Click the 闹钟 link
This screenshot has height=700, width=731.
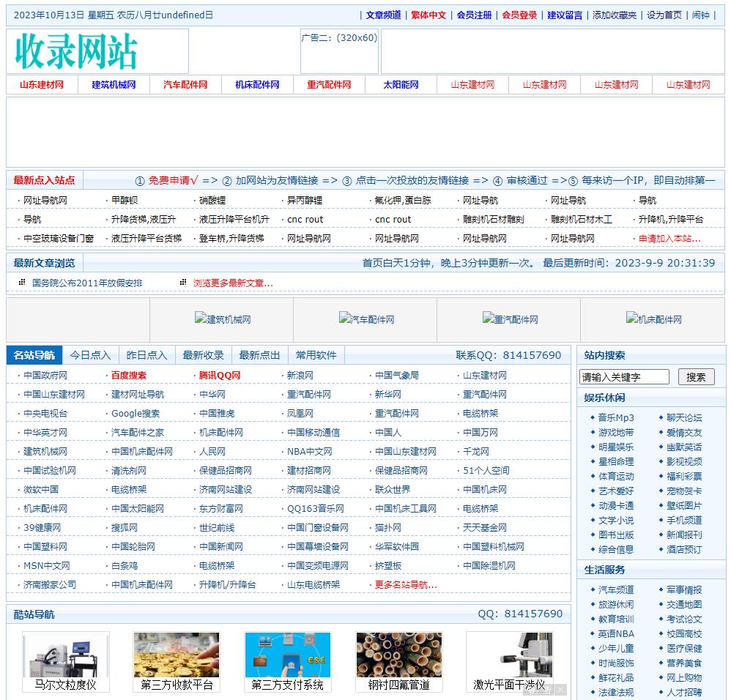tap(701, 15)
